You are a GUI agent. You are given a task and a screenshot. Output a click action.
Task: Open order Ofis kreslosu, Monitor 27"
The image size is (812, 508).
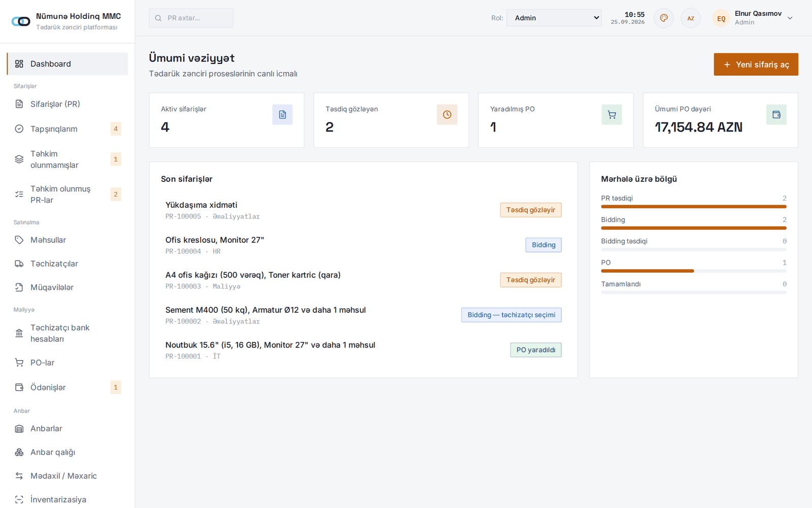click(x=363, y=245)
